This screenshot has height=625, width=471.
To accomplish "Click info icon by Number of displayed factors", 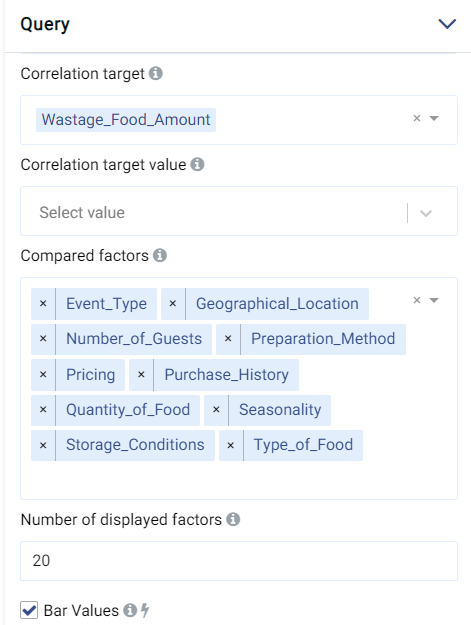I will (x=233, y=519).
